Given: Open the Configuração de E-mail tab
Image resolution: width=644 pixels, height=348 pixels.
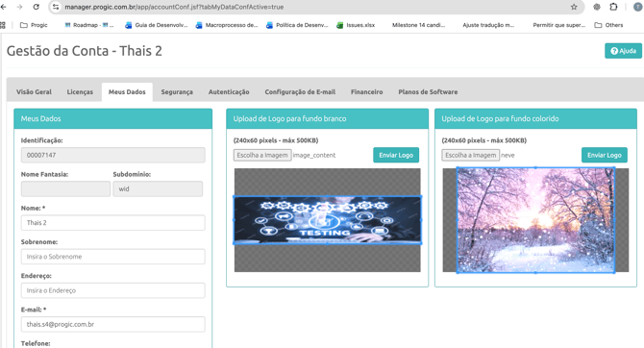Looking at the screenshot, I should coord(300,92).
